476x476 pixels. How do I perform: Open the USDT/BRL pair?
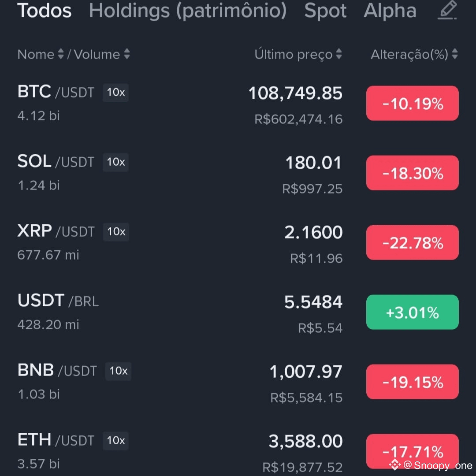(238, 312)
